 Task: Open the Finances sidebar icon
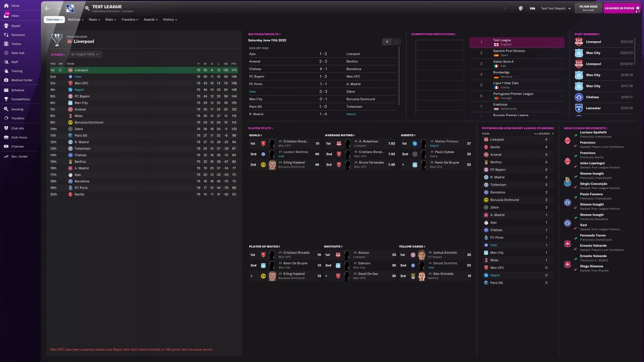click(x=6, y=146)
